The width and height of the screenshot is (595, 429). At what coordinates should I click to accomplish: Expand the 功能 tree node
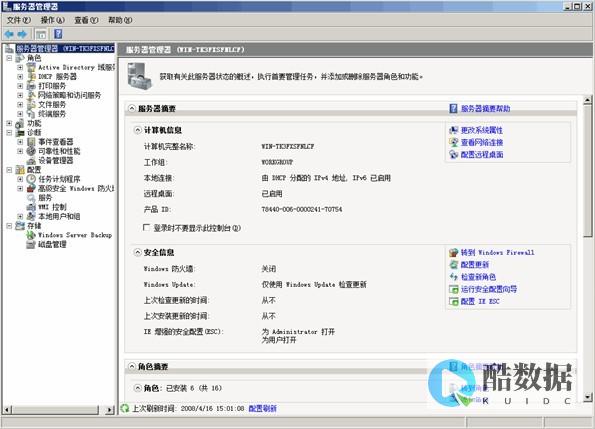click(x=9, y=123)
